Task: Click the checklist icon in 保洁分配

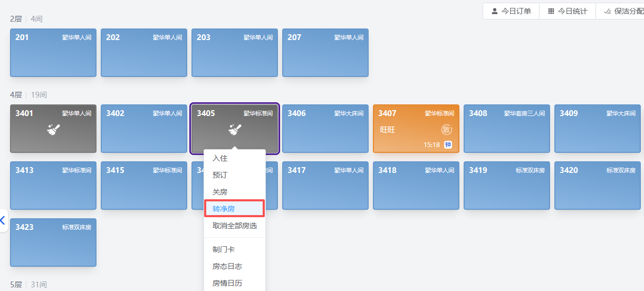Action: point(608,11)
